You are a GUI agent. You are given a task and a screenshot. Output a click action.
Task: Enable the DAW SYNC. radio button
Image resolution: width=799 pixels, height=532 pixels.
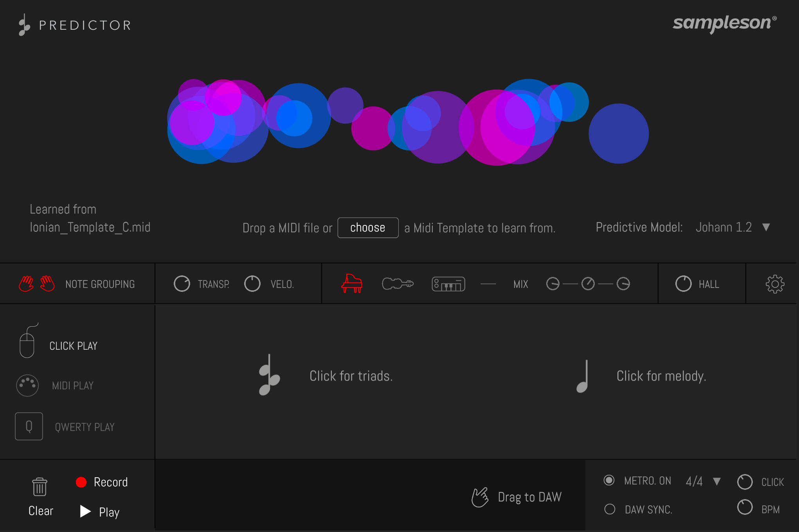pos(610,509)
